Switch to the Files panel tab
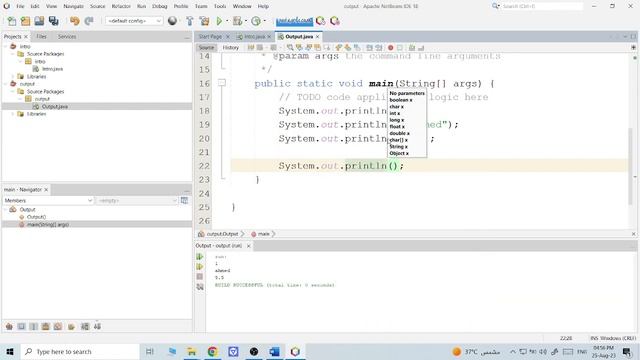This screenshot has width=640, height=360. (x=41, y=36)
